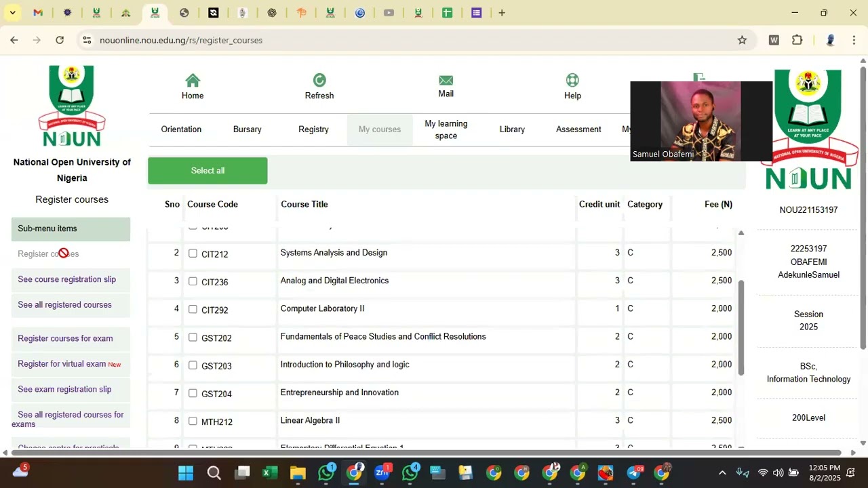
Task: Select the My courses menu
Action: pos(380,129)
